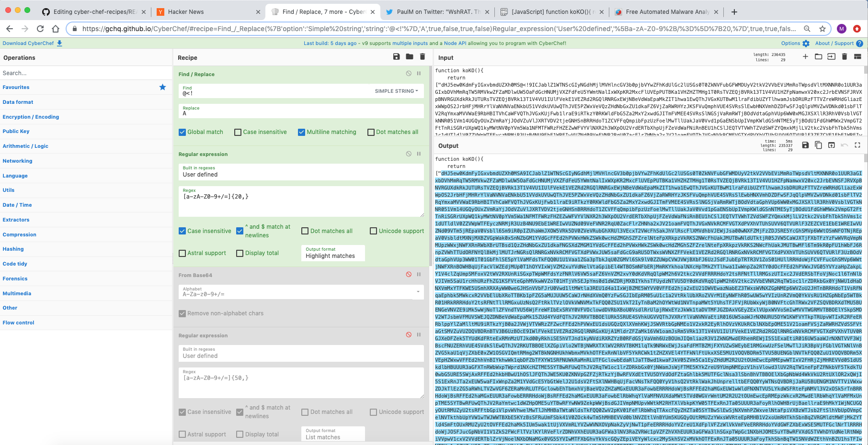Reload the page in browser toolbar
868x445 pixels.
[40, 29]
